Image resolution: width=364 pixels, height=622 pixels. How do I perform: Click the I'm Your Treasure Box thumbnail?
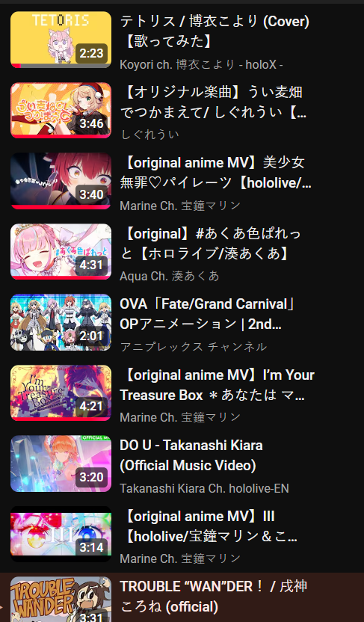(x=61, y=392)
